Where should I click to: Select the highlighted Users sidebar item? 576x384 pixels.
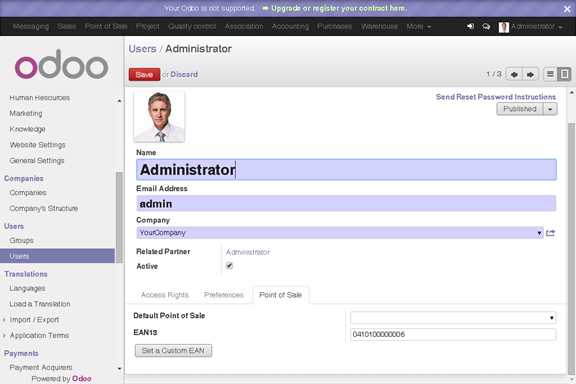[x=57, y=256]
